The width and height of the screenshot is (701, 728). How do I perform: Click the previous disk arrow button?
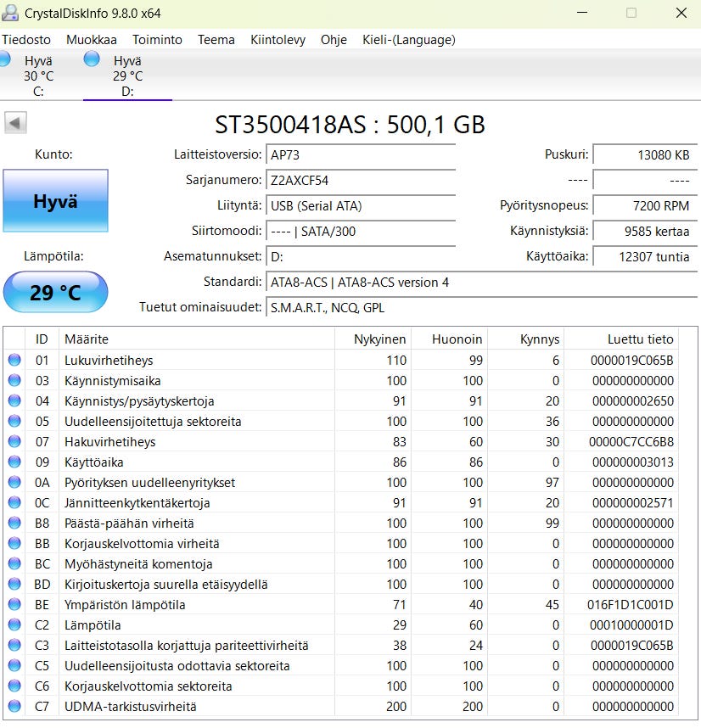click(x=15, y=124)
